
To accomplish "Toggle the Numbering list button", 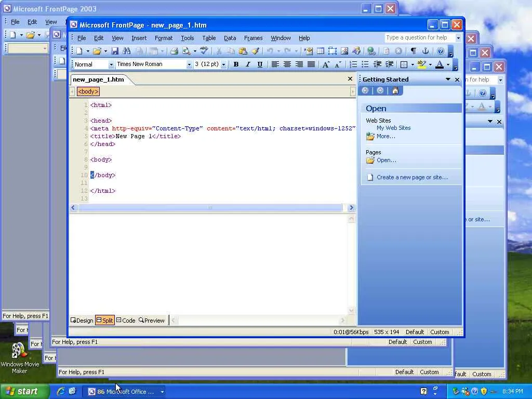I will tap(353, 64).
